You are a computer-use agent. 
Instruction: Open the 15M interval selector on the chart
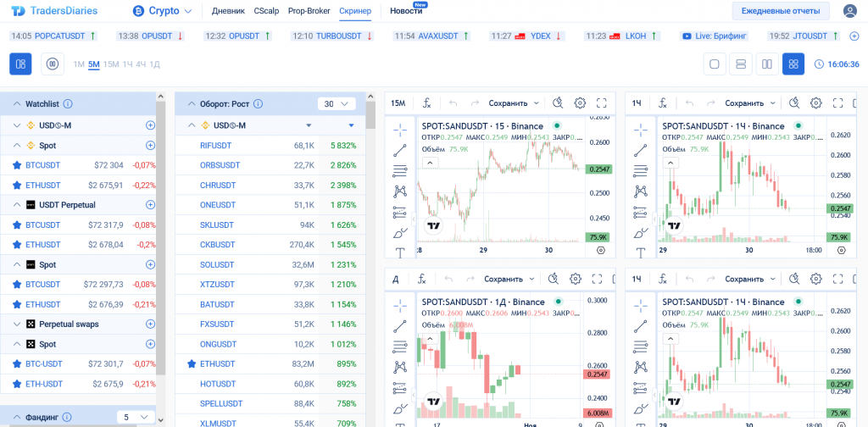pyautogui.click(x=398, y=103)
